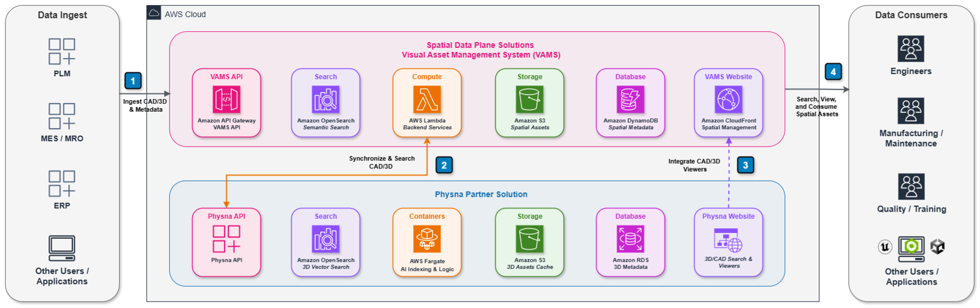Select the OpenSearch 3D Vector Search icon
Viewport: 980px width, 308px height.
click(x=326, y=239)
